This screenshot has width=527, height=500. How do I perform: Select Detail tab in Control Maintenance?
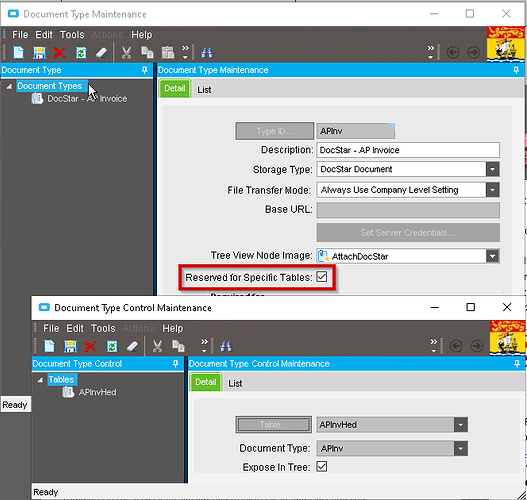pos(206,382)
